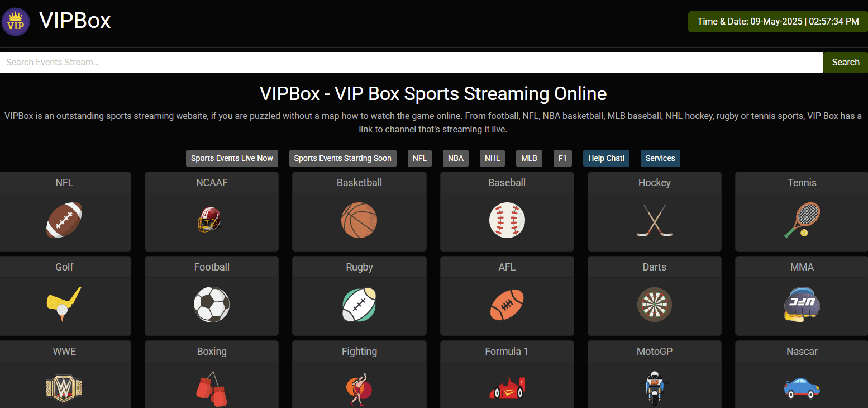Click the Search button

[845, 63]
